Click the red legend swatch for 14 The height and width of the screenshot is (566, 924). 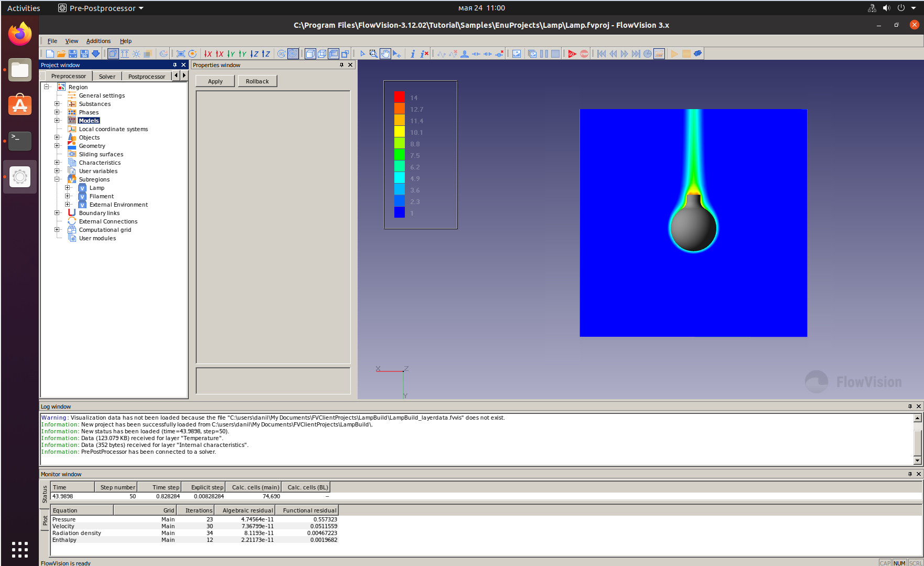(400, 97)
